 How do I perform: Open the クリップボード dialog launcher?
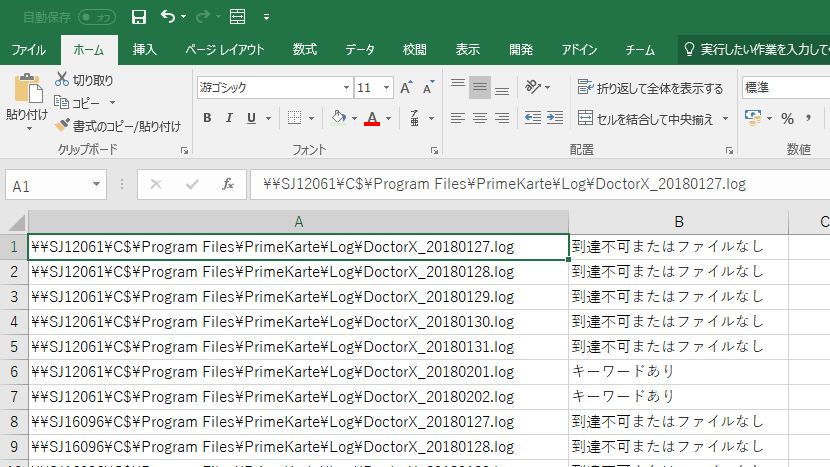click(x=184, y=151)
